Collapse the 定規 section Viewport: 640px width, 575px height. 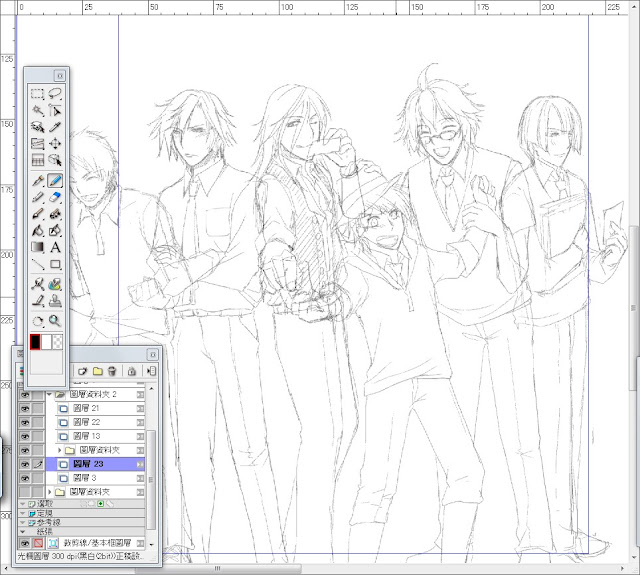23,513
